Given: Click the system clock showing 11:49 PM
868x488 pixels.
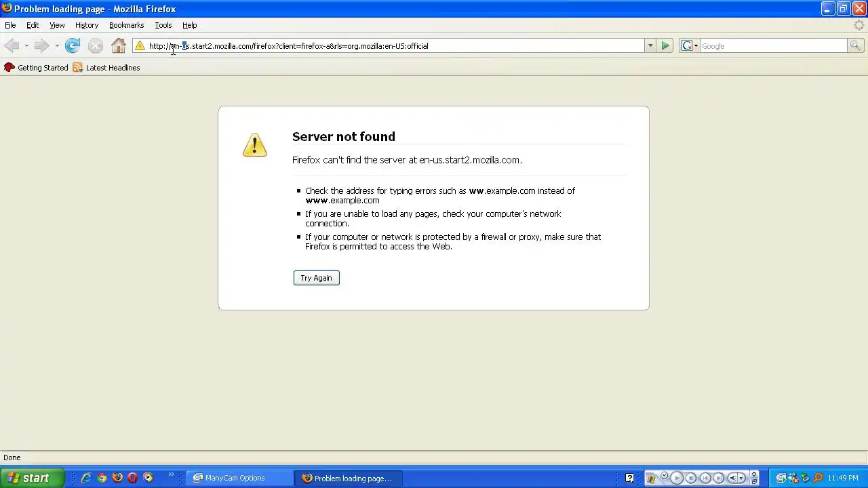Looking at the screenshot, I should (x=843, y=478).
